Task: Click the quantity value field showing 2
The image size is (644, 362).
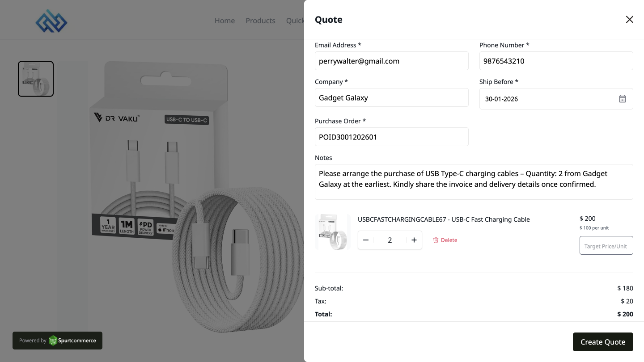Action: click(x=390, y=240)
